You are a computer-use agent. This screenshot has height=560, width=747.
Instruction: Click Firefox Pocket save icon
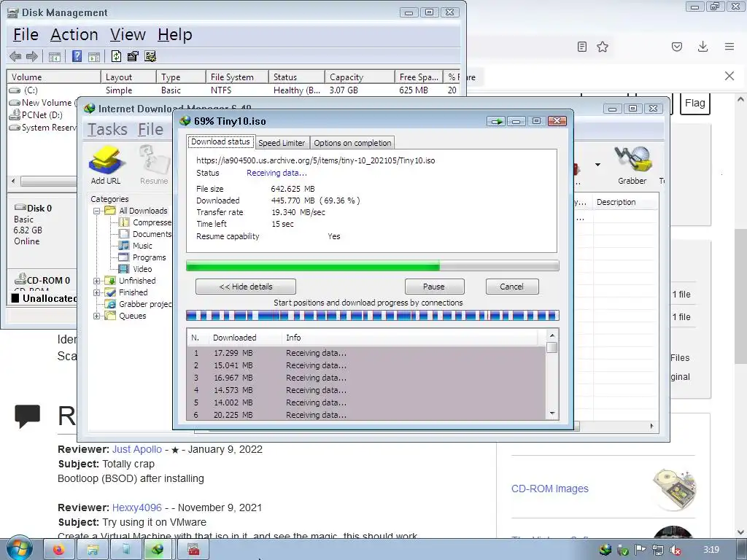[x=677, y=47]
